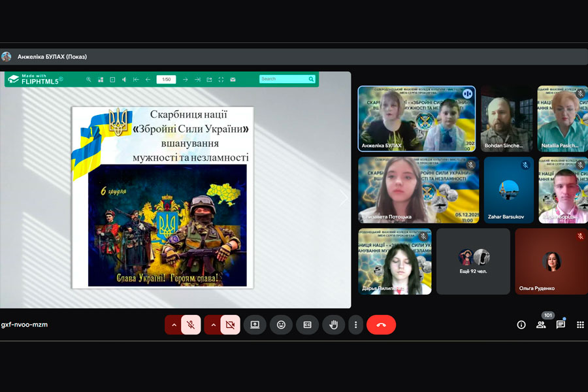
Task: Open the flipbook thumbnails grid view
Action: pos(101,80)
